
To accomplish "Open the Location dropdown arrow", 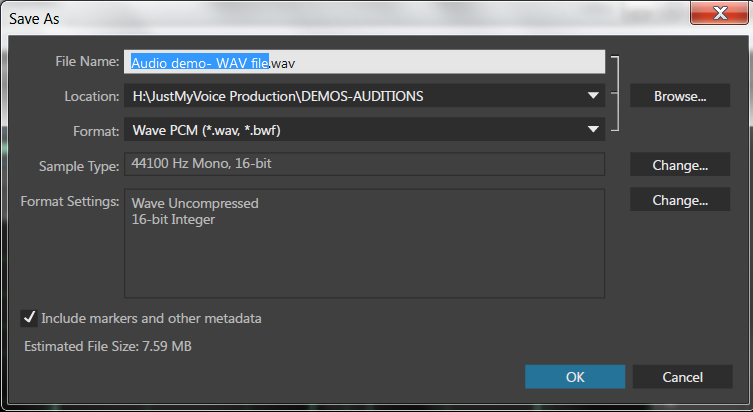I will (593, 96).
